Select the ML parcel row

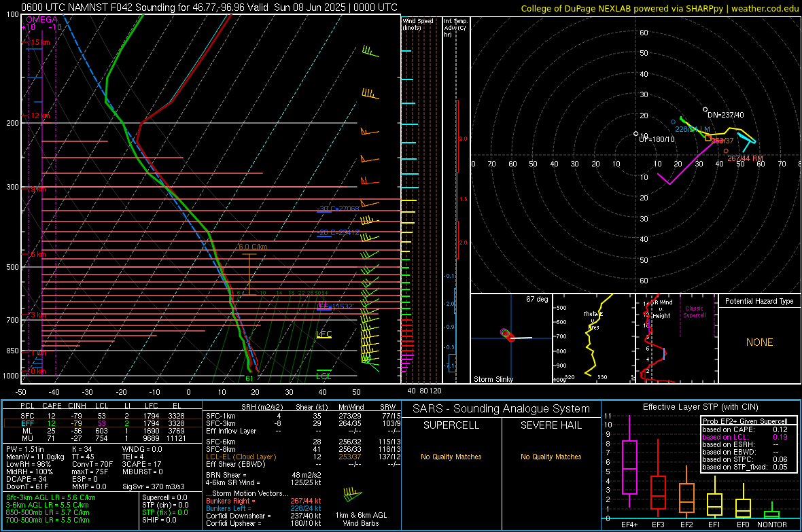click(x=103, y=431)
